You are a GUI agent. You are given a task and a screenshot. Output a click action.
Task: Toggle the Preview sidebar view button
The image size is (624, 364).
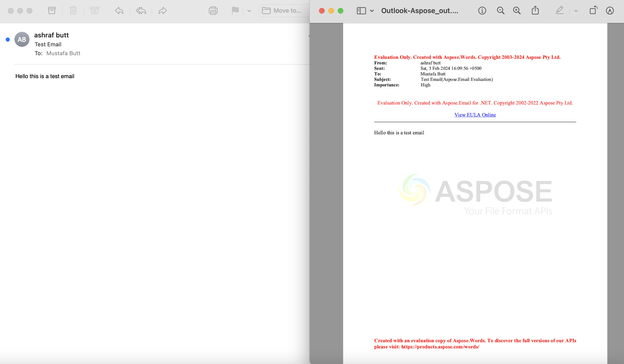click(361, 10)
